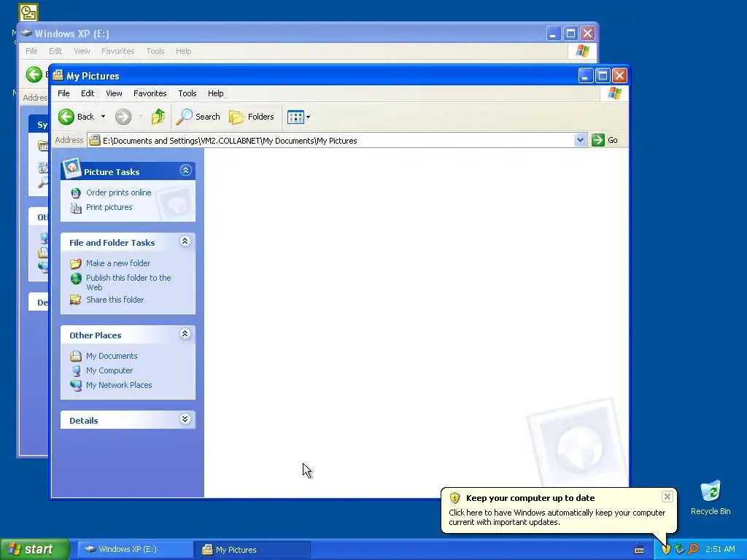747x560 pixels.
Task: Click the system clock showing 2:51 AM
Action: click(x=720, y=549)
